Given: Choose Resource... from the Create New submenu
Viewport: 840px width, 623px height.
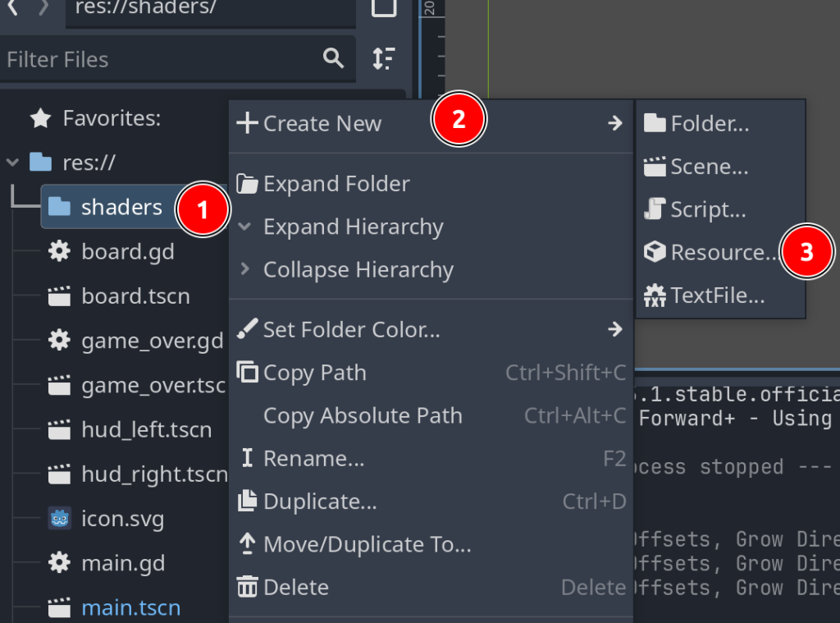Looking at the screenshot, I should point(722,252).
